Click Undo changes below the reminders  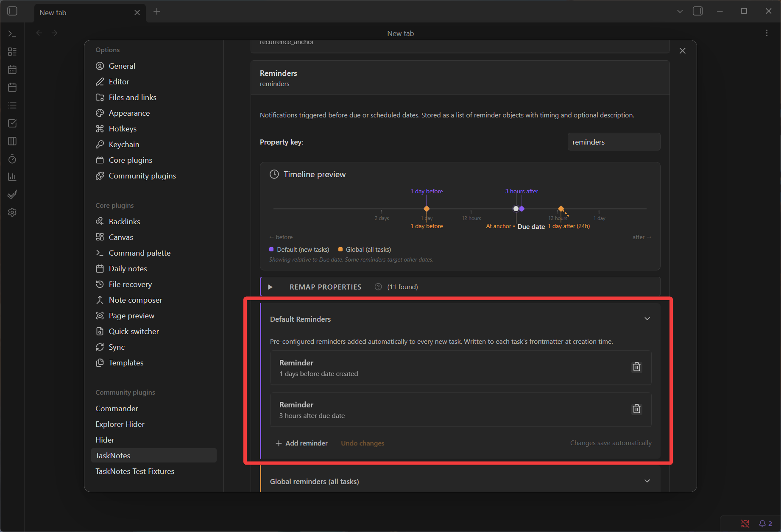tap(362, 443)
